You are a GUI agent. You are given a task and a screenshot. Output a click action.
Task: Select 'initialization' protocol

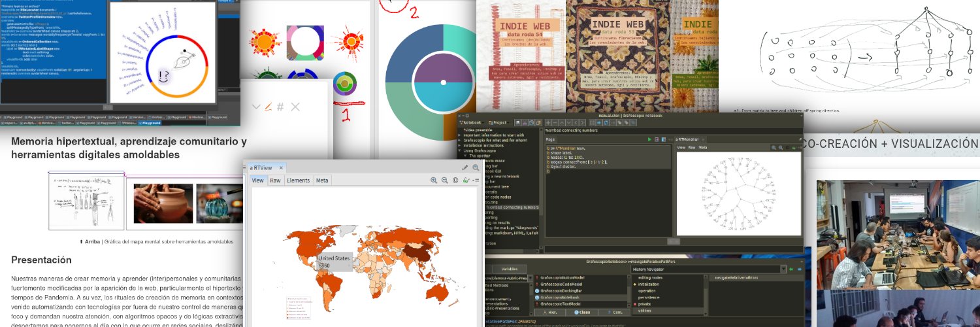tap(648, 284)
